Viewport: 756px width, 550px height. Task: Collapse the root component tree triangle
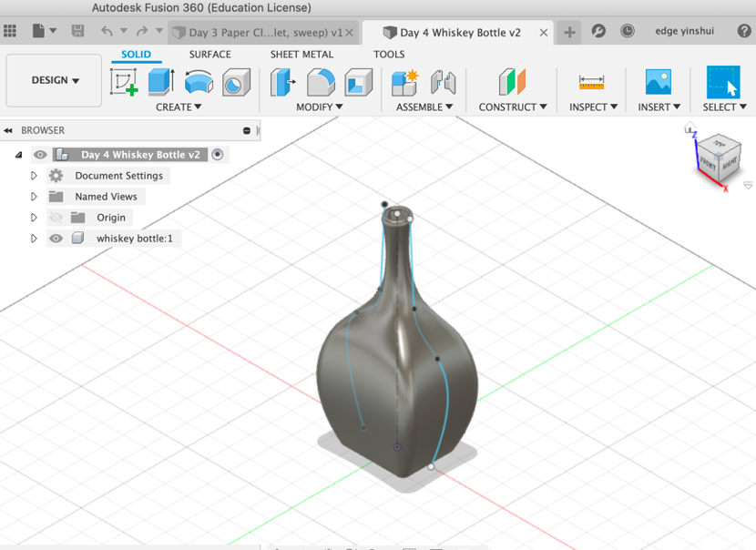click(19, 155)
